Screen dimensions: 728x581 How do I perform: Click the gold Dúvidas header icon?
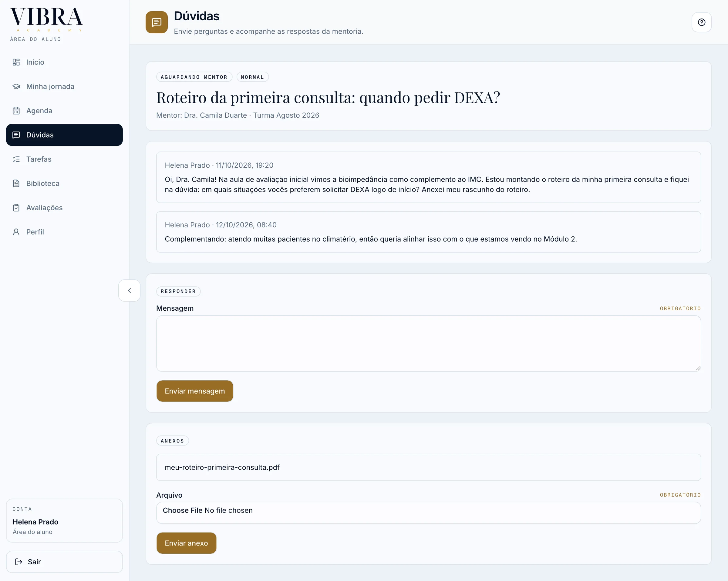pos(157,22)
